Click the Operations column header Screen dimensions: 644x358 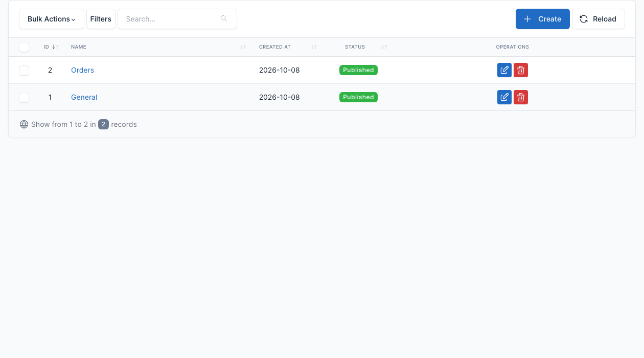(x=513, y=47)
